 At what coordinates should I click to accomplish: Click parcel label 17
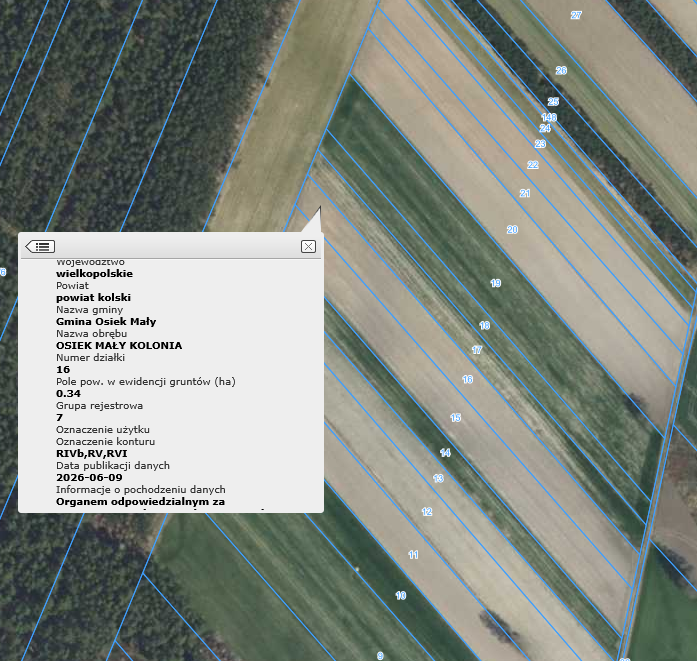point(477,350)
